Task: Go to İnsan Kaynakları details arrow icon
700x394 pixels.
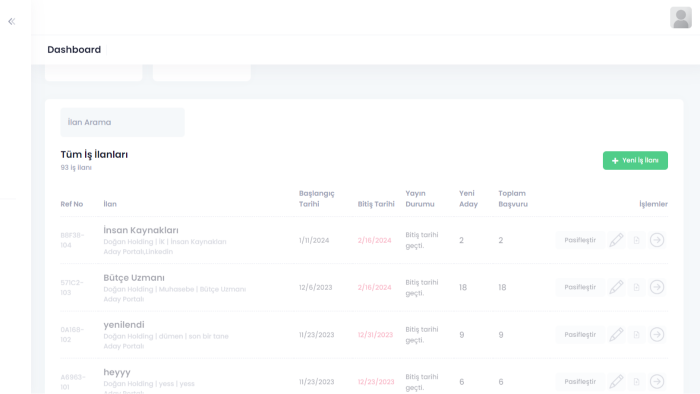Action: tap(657, 240)
